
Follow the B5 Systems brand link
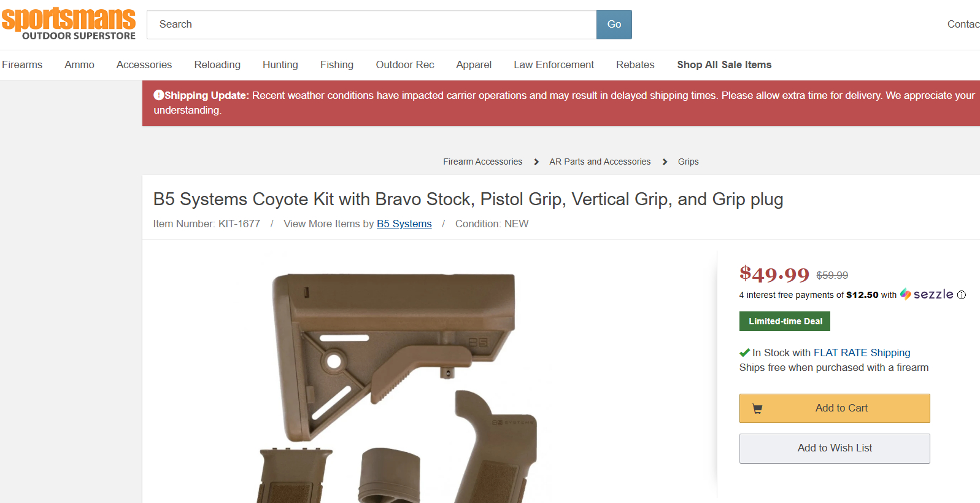click(404, 224)
